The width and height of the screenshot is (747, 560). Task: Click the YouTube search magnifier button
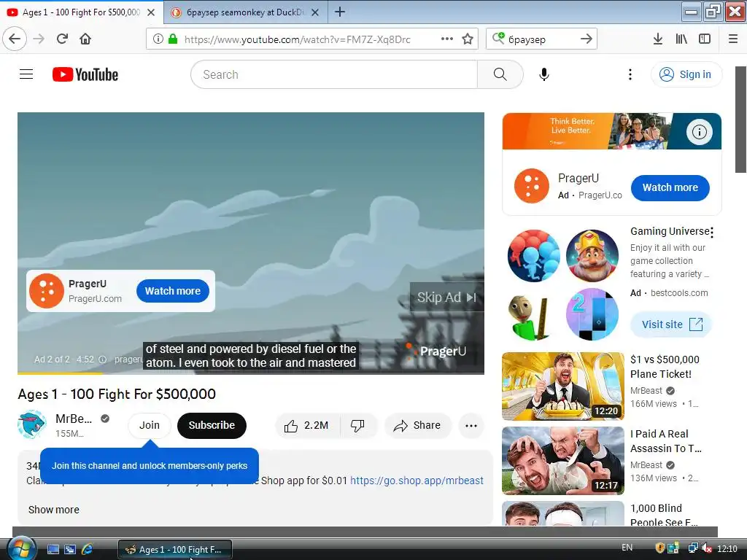[x=500, y=74]
